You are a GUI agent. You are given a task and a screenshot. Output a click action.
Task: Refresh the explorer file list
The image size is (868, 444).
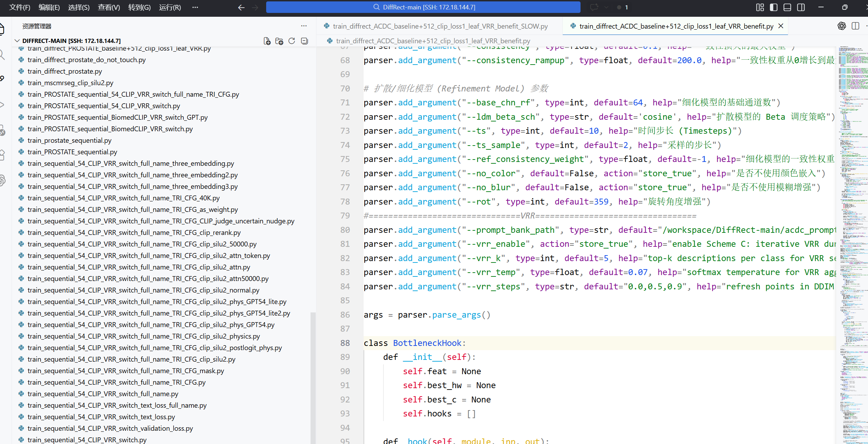point(292,41)
